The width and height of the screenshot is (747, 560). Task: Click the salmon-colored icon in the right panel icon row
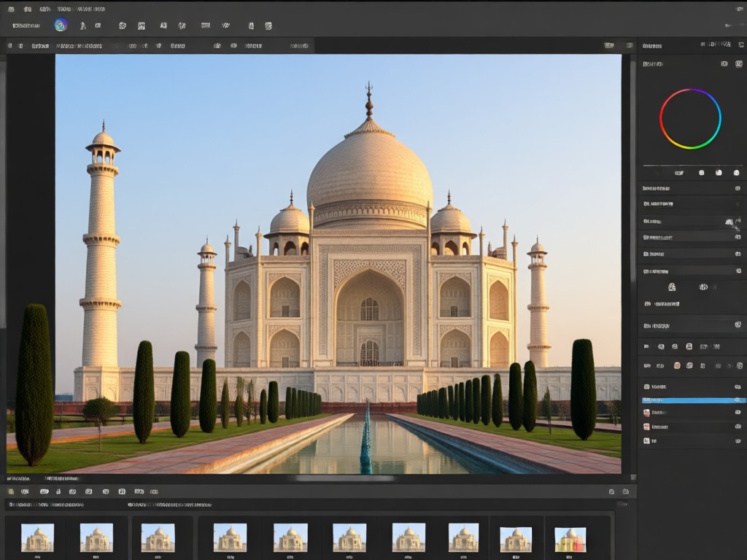677,366
